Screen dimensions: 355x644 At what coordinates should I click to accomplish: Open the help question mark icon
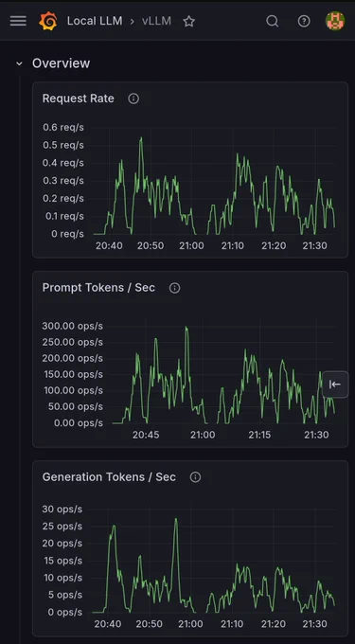304,21
